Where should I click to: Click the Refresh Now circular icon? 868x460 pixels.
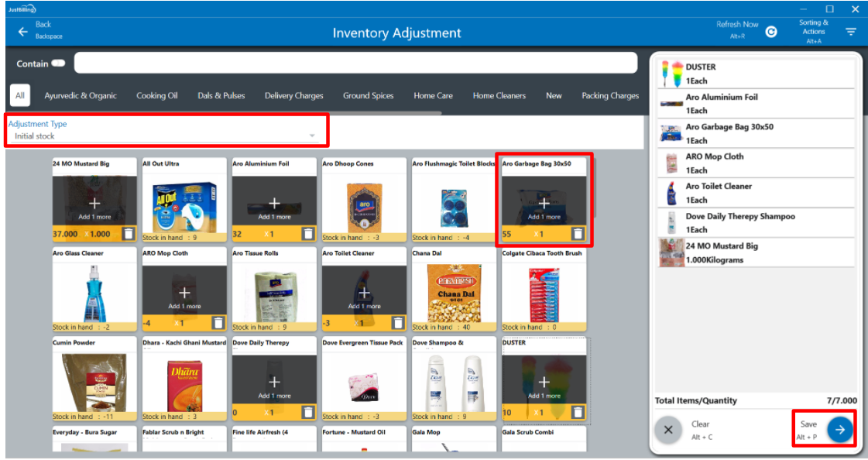point(771,32)
